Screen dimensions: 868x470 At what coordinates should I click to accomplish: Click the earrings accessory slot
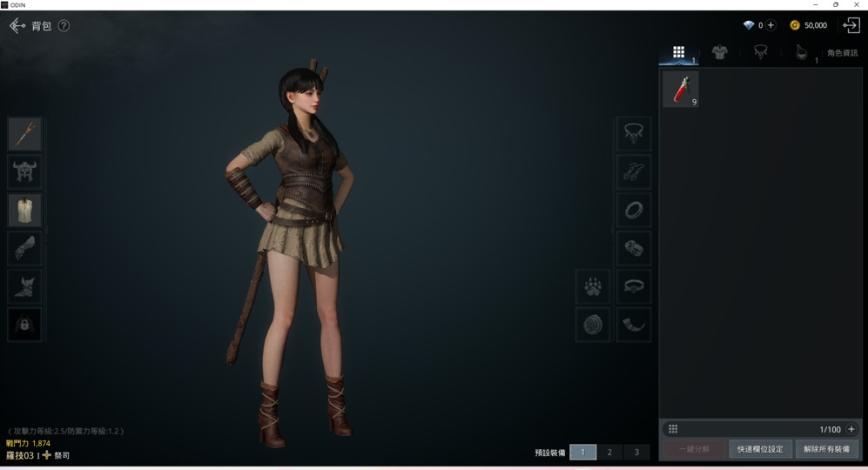[x=634, y=172]
